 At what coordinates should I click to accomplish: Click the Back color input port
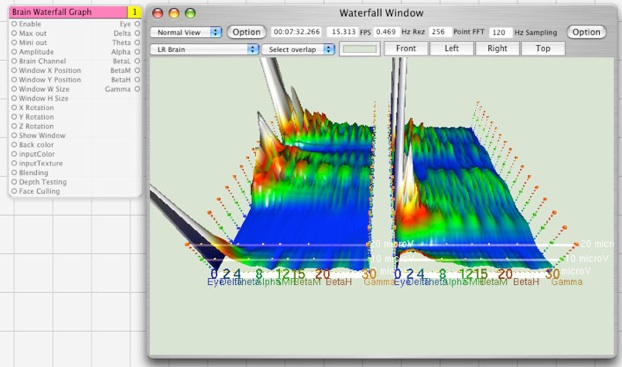pyautogui.click(x=14, y=145)
